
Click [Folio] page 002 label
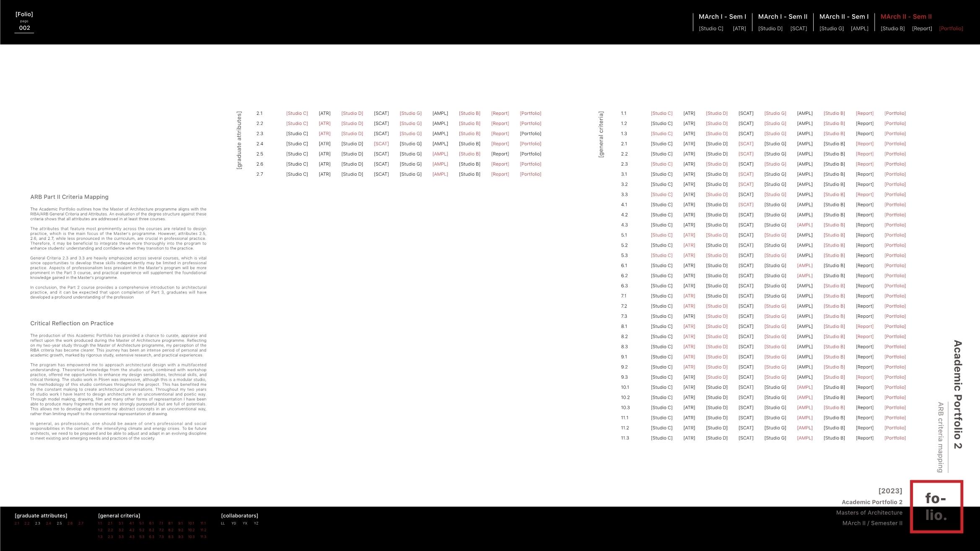24,22
